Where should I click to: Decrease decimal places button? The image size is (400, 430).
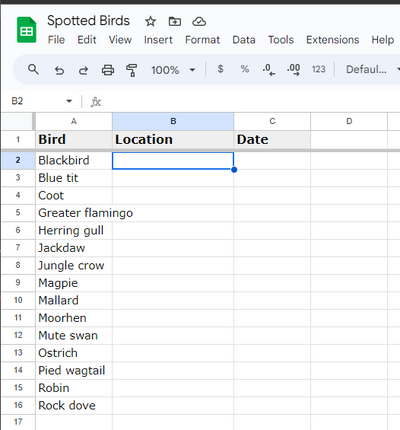point(269,70)
